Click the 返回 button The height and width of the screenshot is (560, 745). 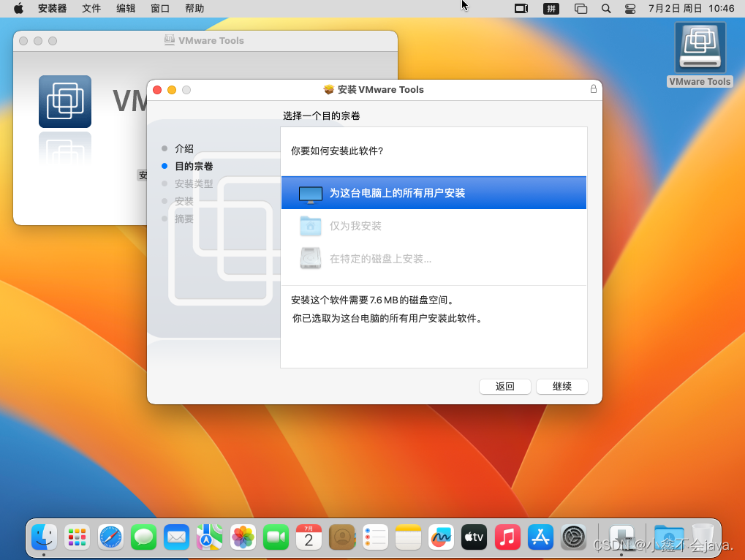point(504,386)
